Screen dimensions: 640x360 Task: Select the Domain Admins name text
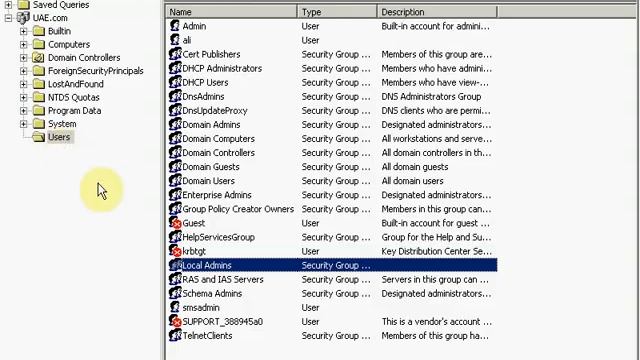[x=211, y=124]
